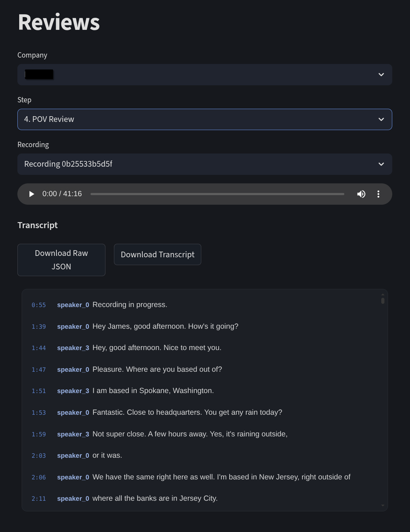This screenshot has height=532, width=410.
Task: Click the 2:11 timestamp in the transcript
Action: [x=39, y=499]
